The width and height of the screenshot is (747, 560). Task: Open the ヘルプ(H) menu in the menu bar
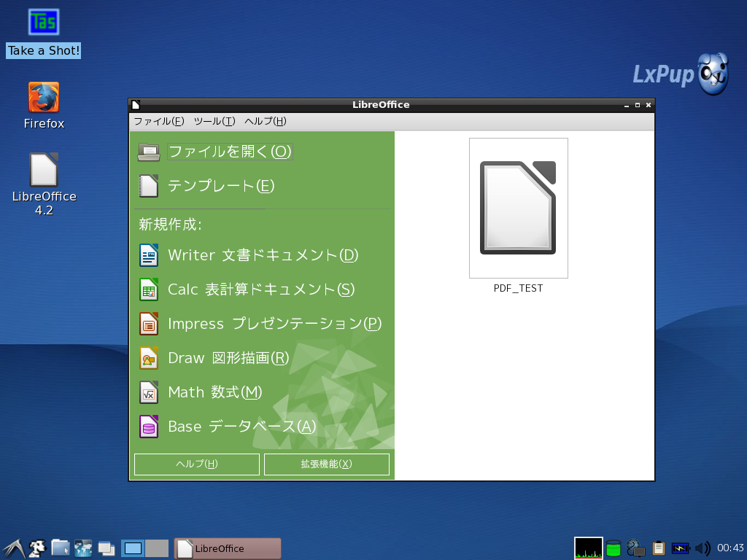(x=266, y=122)
